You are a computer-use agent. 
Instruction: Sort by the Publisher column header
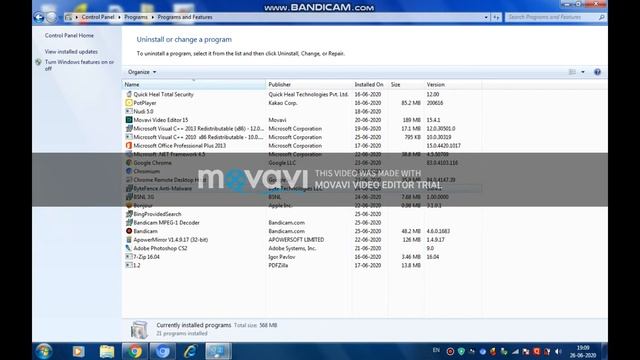[x=309, y=84]
